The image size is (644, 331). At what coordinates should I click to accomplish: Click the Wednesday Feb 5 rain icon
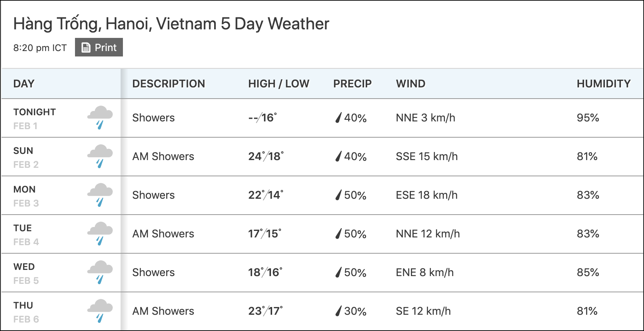pos(100,272)
